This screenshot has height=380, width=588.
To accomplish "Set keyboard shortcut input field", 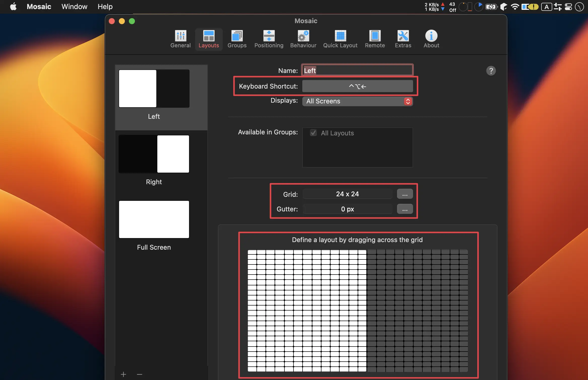I will pos(357,86).
